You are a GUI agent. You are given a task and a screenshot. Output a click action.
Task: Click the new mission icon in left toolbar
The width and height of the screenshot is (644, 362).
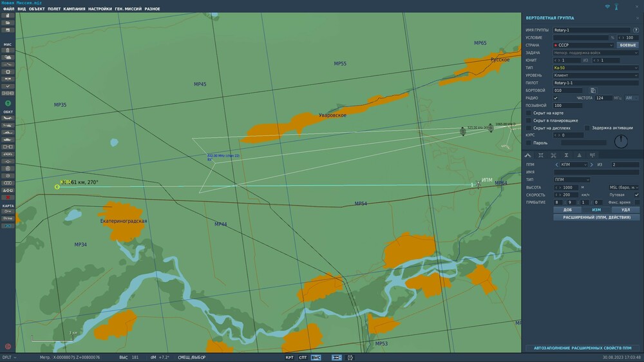pyautogui.click(x=7, y=15)
